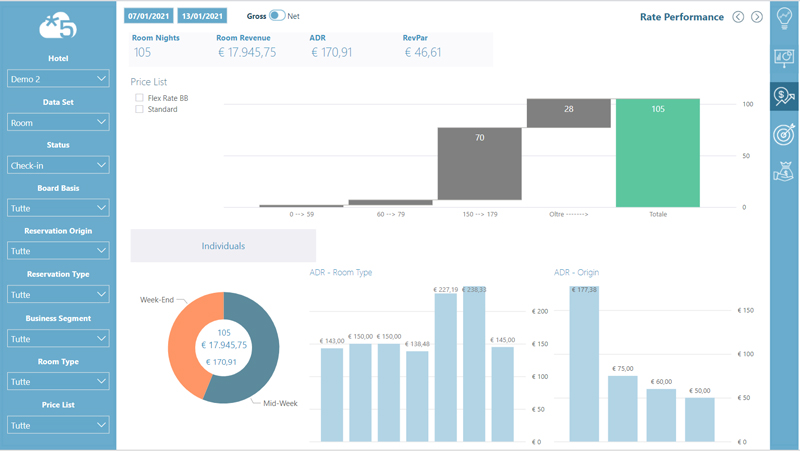This screenshot has width=800, height=451.
Task: Click the Price List heading above checkboxes
Action: [148, 82]
